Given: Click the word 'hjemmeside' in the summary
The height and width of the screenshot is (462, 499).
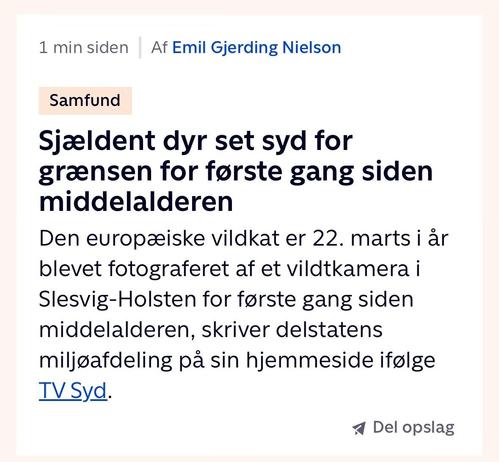Looking at the screenshot, I should (x=310, y=360).
